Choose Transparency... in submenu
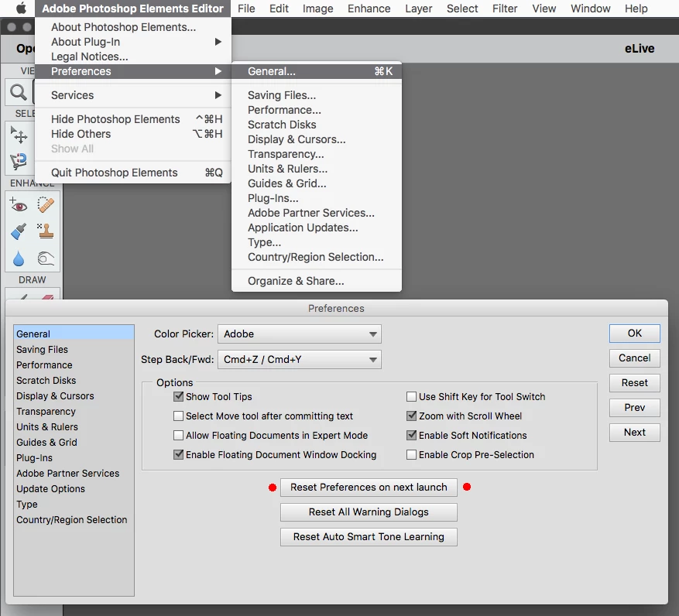This screenshot has height=616, width=679. [317, 154]
